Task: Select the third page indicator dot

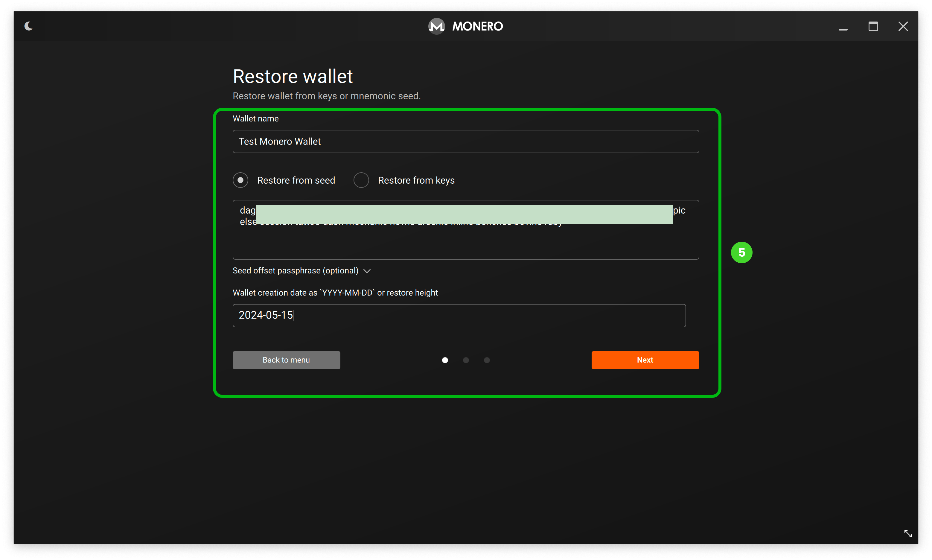Action: click(487, 360)
